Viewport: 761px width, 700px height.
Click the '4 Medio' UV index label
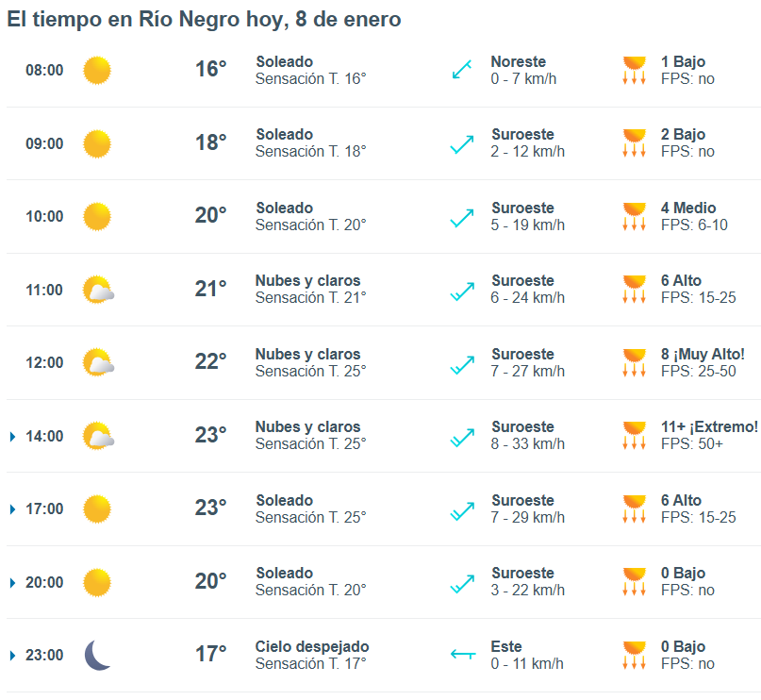click(688, 208)
